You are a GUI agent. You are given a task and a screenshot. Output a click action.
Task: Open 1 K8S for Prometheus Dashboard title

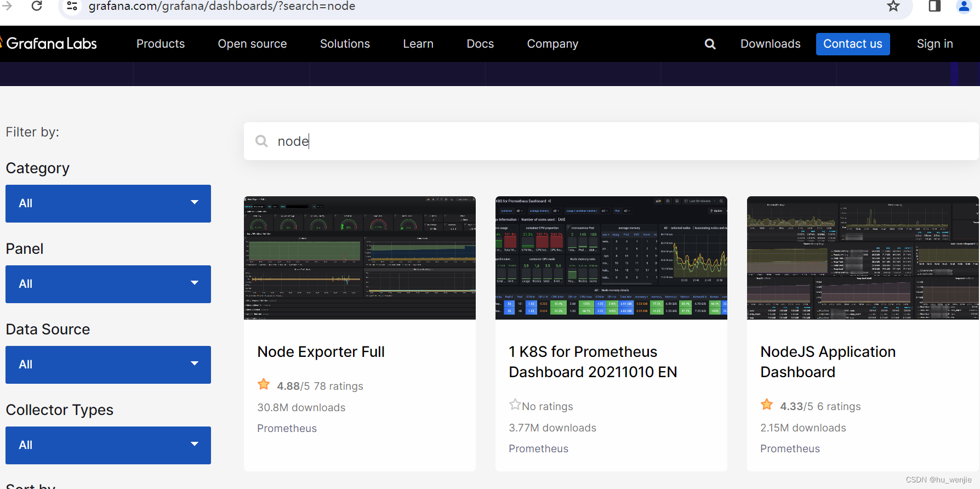click(592, 362)
